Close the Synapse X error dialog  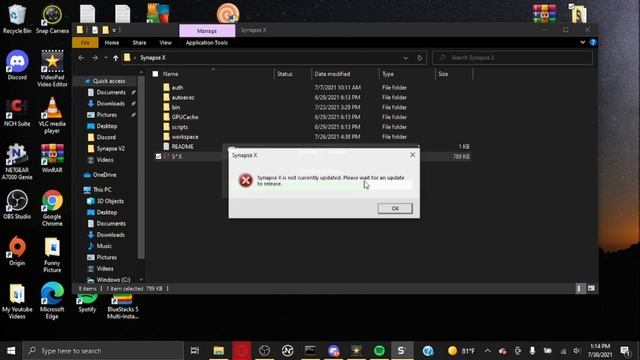tap(412, 155)
